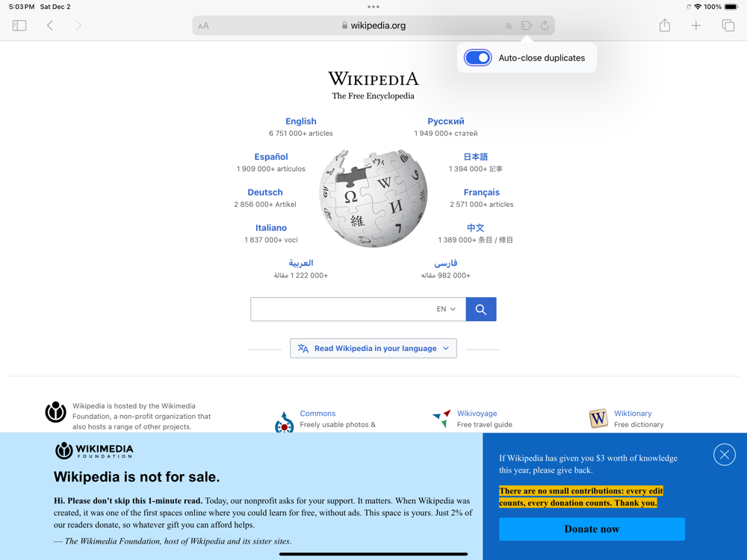
Task: Click the faded extension icon in address bar
Action: click(x=508, y=25)
